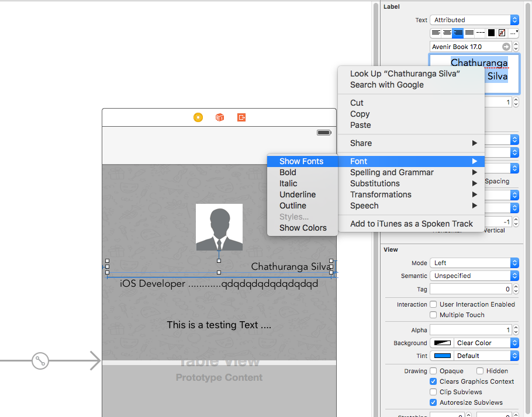The width and height of the screenshot is (532, 417).
Task: Expand the Semantic Unspecified dropdown
Action: pyautogui.click(x=474, y=276)
